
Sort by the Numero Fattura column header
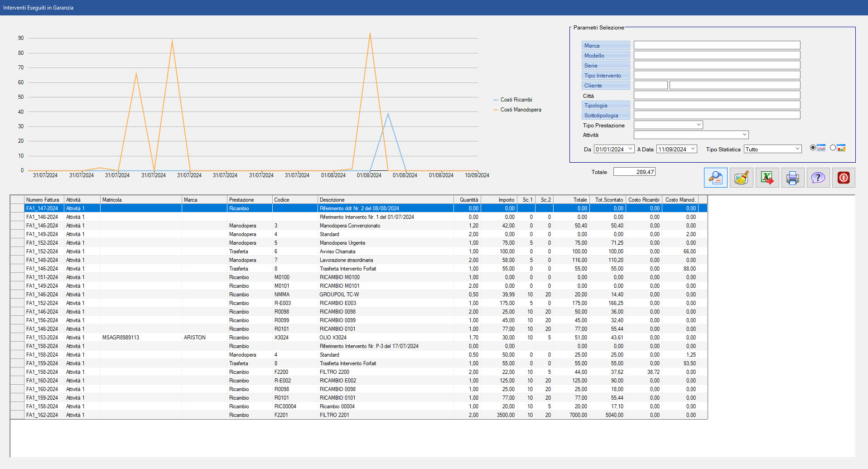43,200
